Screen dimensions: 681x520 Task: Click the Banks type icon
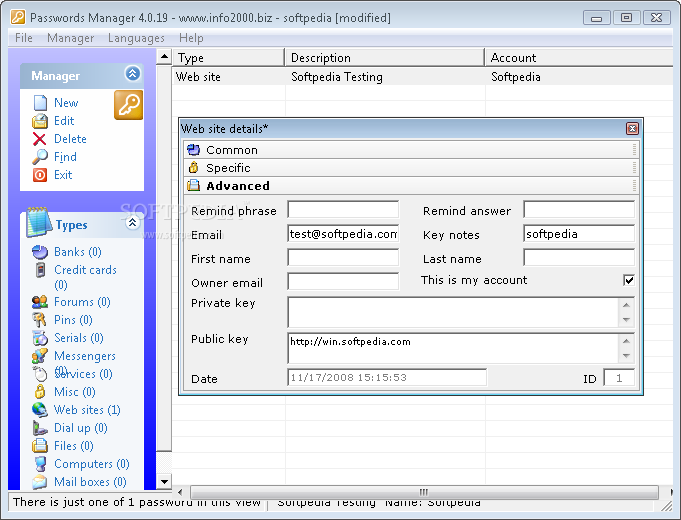point(40,252)
